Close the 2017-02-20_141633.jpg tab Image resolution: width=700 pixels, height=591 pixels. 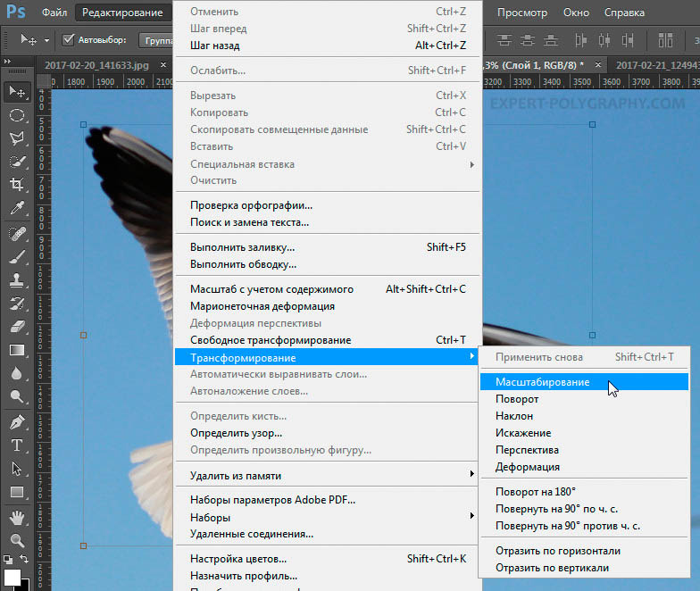(x=163, y=65)
